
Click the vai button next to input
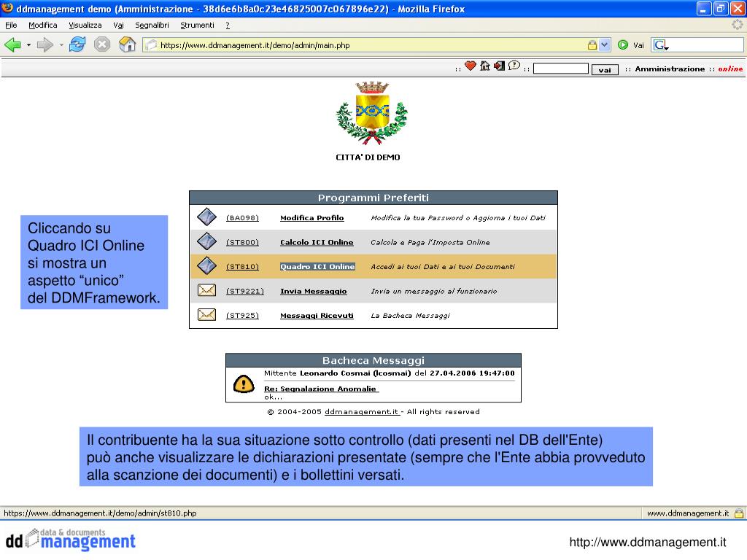[x=605, y=69]
